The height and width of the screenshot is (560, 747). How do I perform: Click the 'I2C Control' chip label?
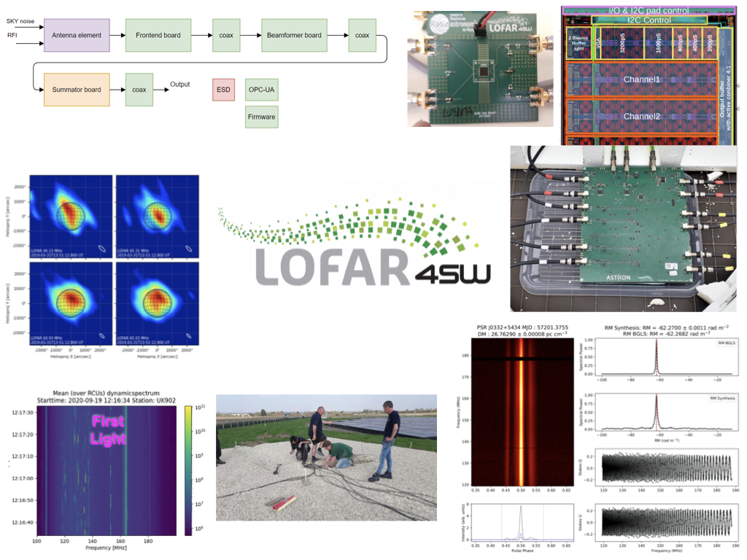(x=649, y=20)
